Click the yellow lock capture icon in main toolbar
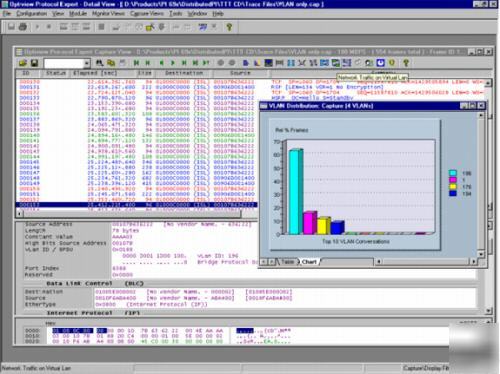The height and width of the screenshot is (374, 500). click(x=150, y=27)
